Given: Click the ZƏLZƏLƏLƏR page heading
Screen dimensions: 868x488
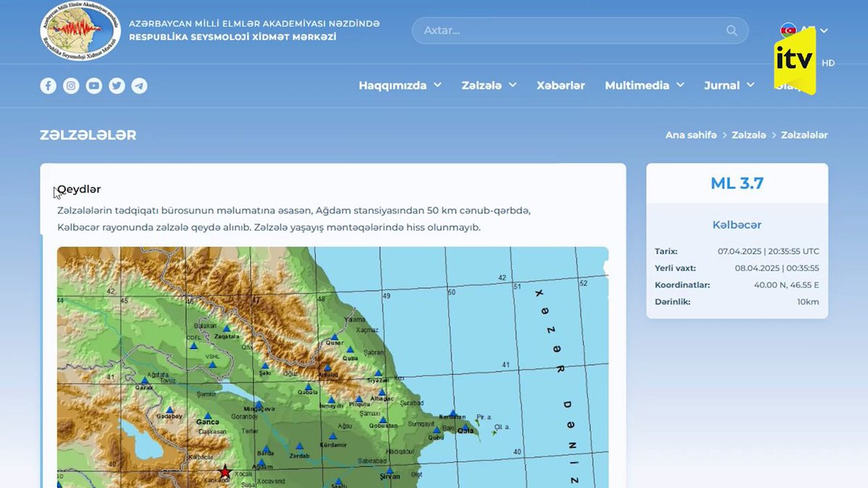Looking at the screenshot, I should click(x=88, y=135).
